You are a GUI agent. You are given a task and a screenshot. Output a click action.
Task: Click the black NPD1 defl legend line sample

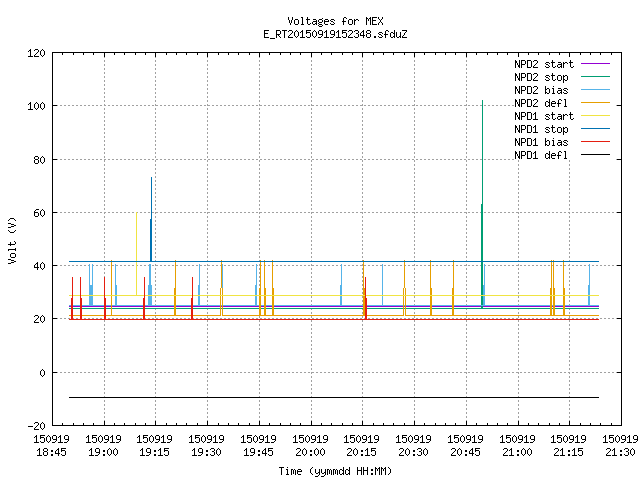coord(596,155)
